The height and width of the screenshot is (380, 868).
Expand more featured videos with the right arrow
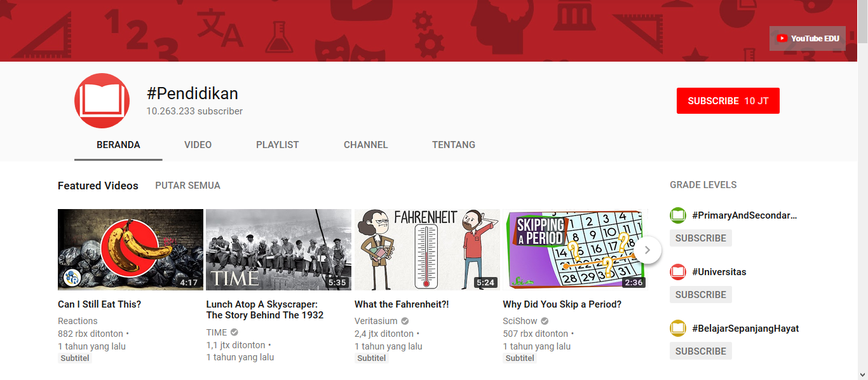(648, 250)
